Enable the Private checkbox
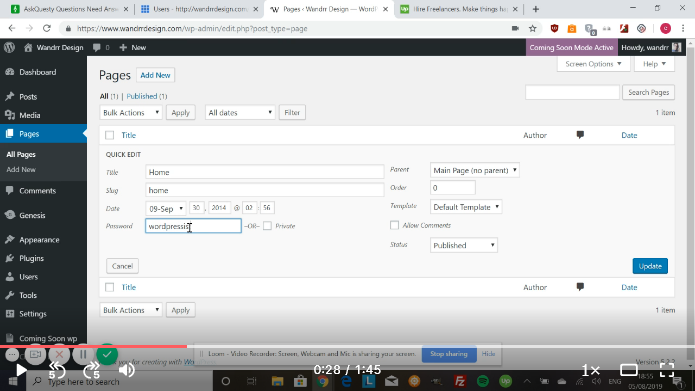 (x=267, y=226)
